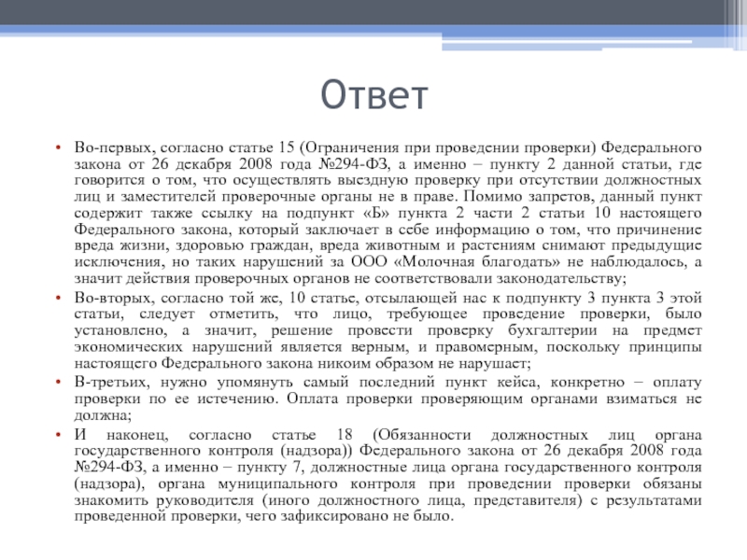
Task: Click the paragraph starting "Во-первых, согласно статье 15"
Action: point(388,213)
